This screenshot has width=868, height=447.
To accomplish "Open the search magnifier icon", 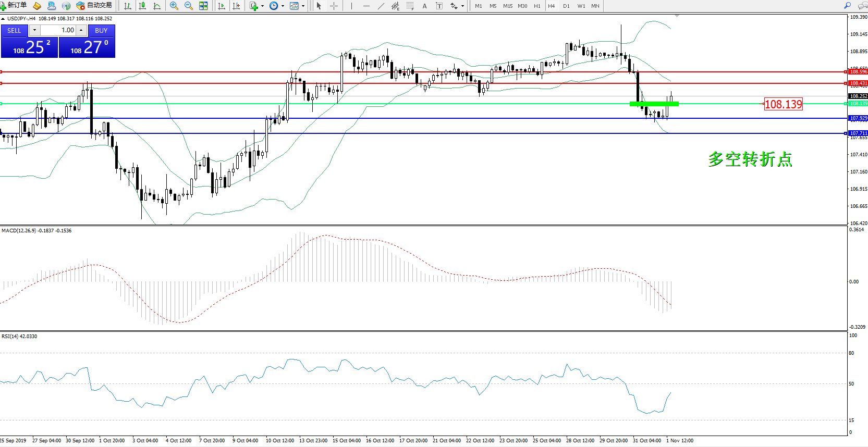I will click(x=848, y=6).
